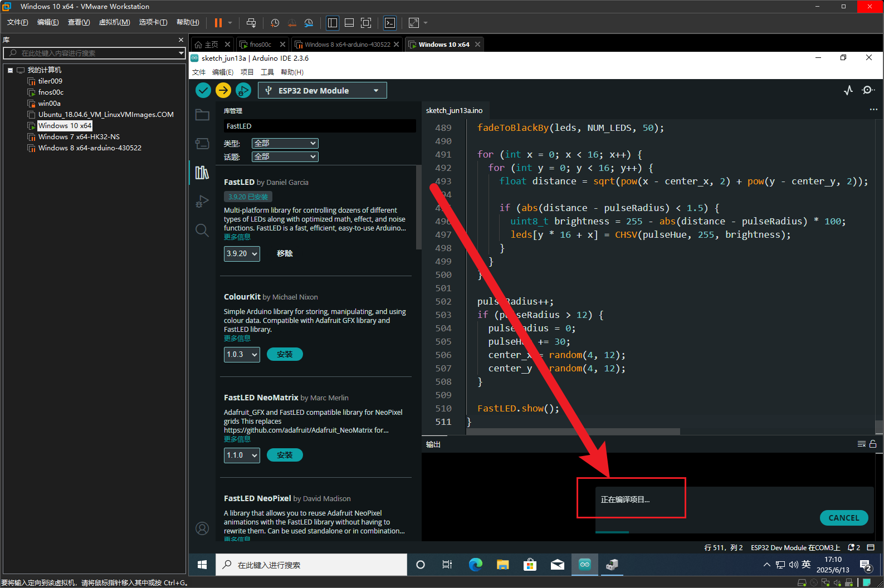Clear the output panel icon

point(862,444)
